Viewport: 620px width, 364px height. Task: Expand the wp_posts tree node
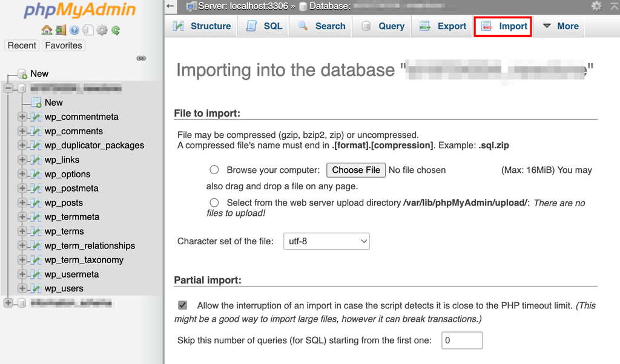pos(22,203)
